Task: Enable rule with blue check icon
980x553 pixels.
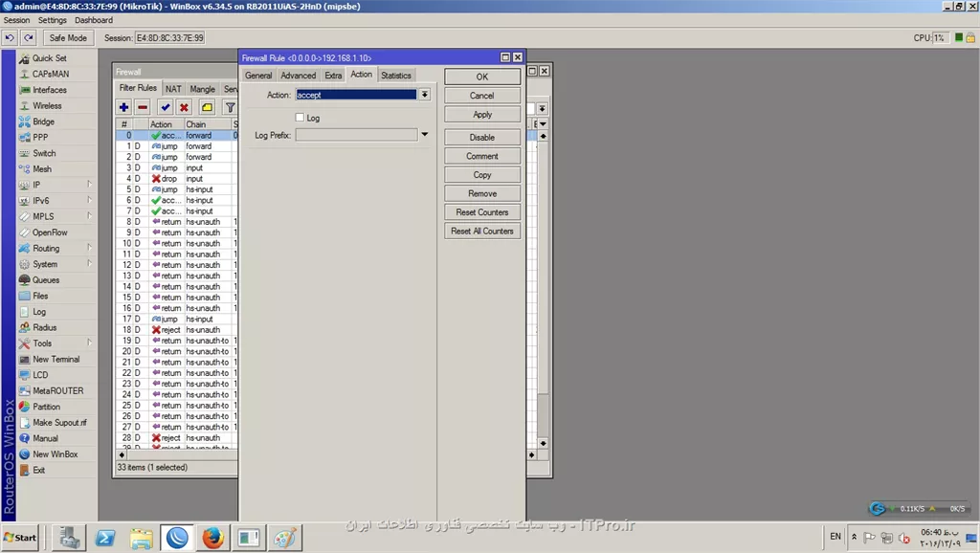Action: tap(165, 107)
